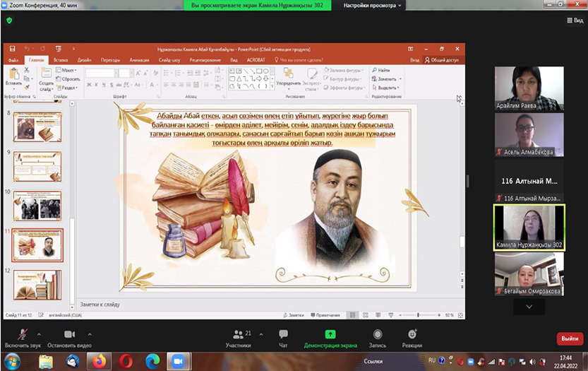Expand audio options arrow beside microphone

pyautogui.click(x=38, y=334)
